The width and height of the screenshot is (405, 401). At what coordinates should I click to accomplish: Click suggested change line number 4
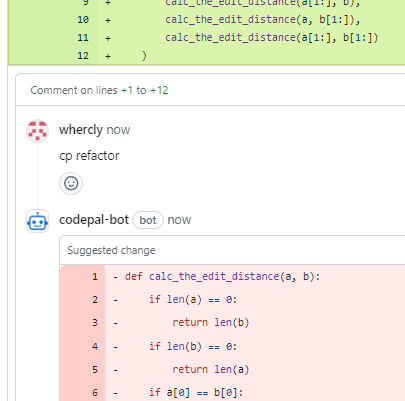pos(95,347)
